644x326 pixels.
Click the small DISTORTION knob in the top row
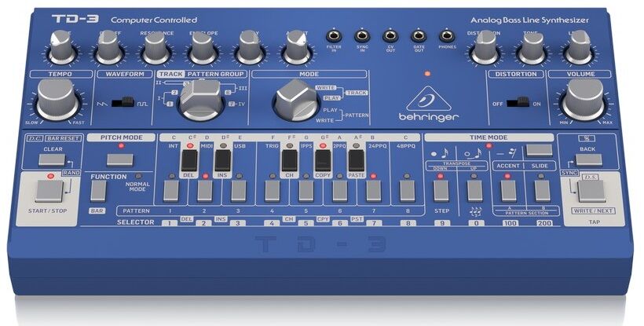coord(485,47)
